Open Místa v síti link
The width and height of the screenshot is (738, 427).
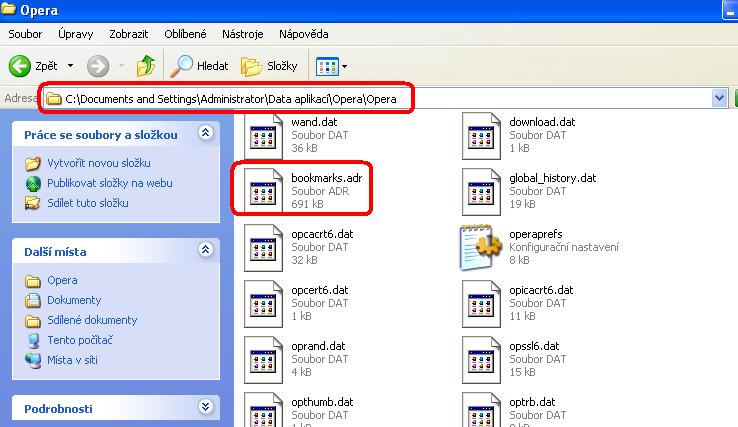click(x=72, y=360)
